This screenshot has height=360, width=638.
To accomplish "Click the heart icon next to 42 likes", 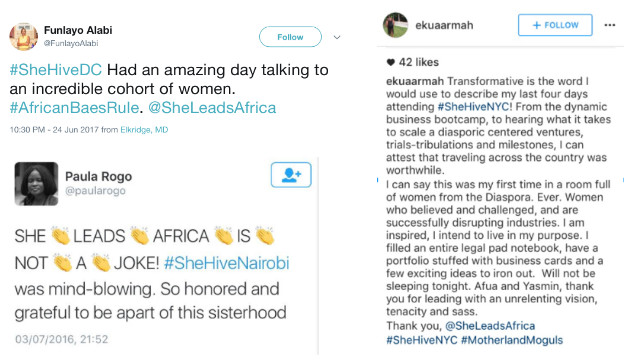I will tap(391, 62).
